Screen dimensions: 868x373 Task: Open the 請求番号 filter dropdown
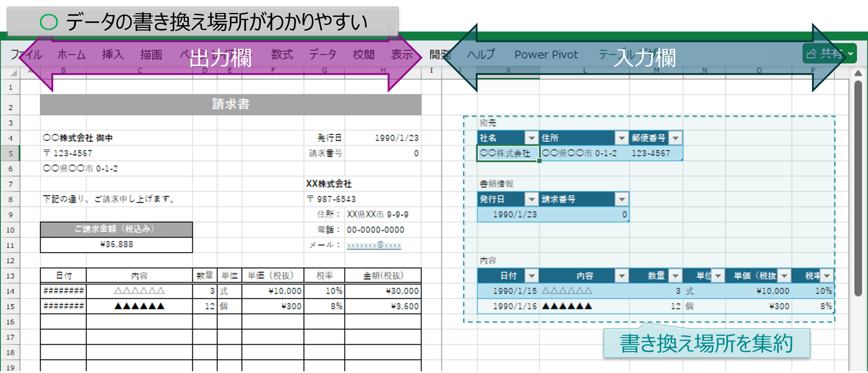pos(622,199)
